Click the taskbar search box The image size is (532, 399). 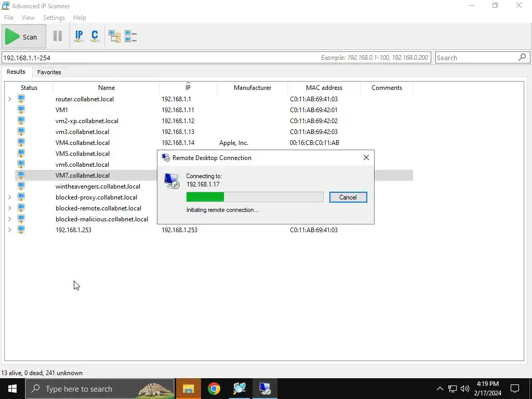pos(100,389)
